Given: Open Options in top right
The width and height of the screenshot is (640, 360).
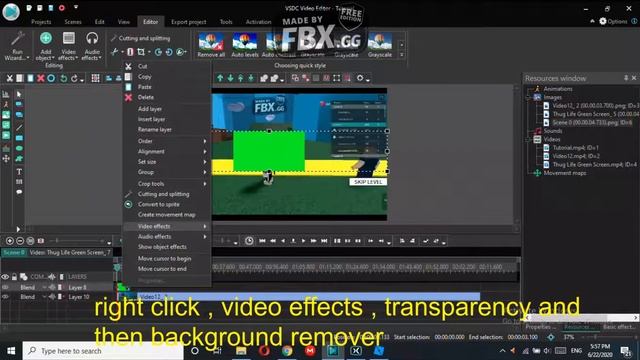Looking at the screenshot, I should (613, 21).
